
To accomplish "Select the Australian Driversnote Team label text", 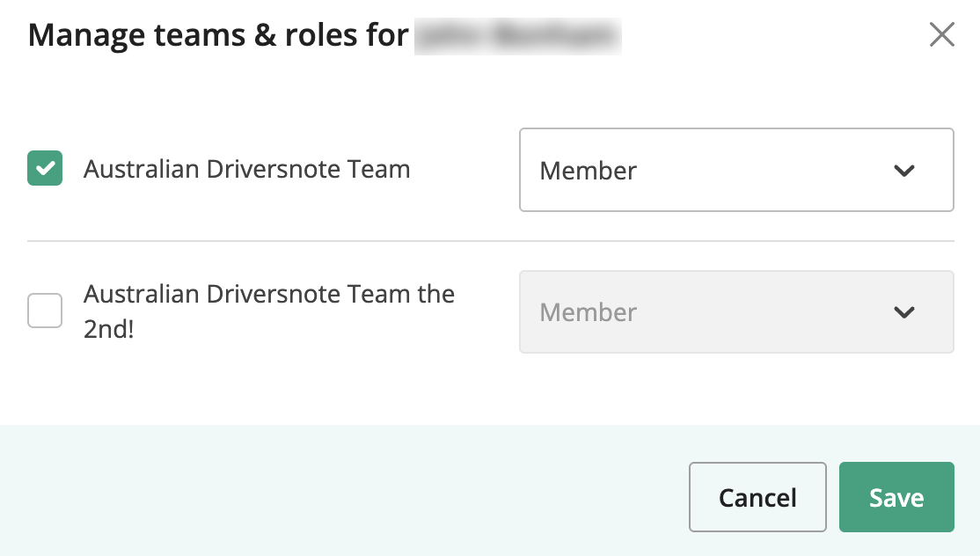I will 246,169.
